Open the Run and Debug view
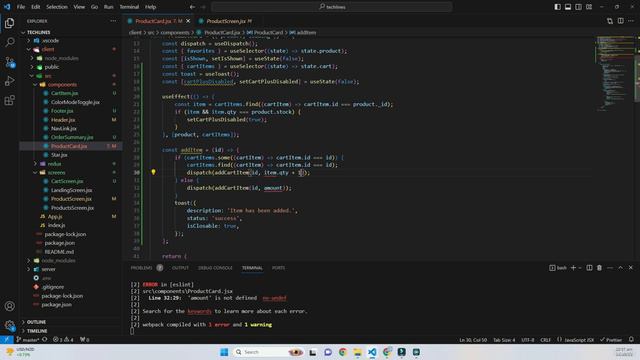This screenshot has width=640, height=360. tap(9, 81)
